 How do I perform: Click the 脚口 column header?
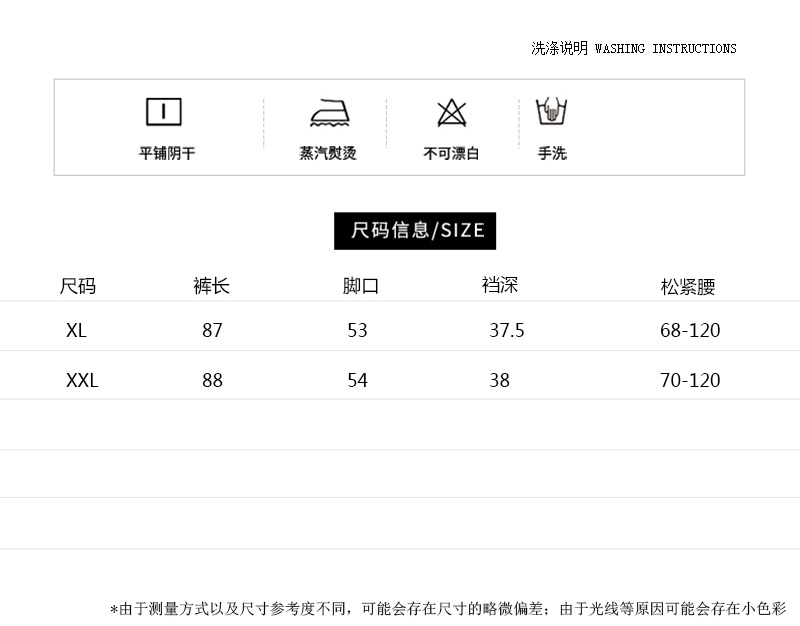361,286
